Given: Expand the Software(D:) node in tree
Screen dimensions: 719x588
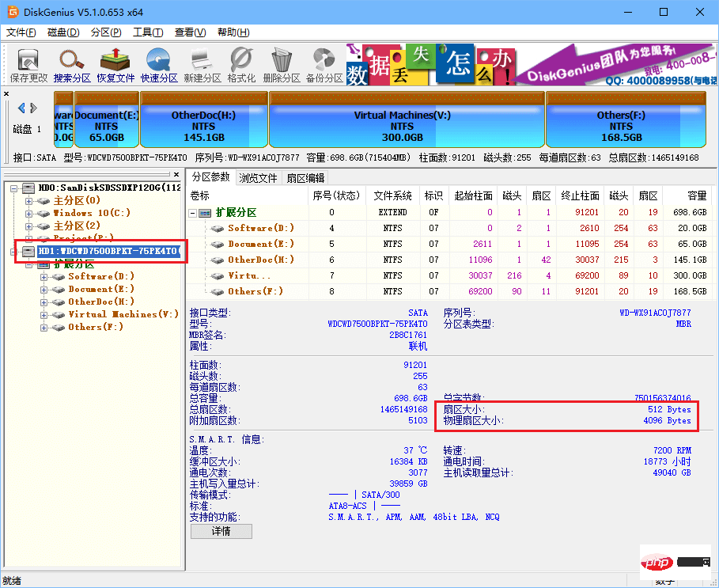Looking at the screenshot, I should pyautogui.click(x=44, y=277).
